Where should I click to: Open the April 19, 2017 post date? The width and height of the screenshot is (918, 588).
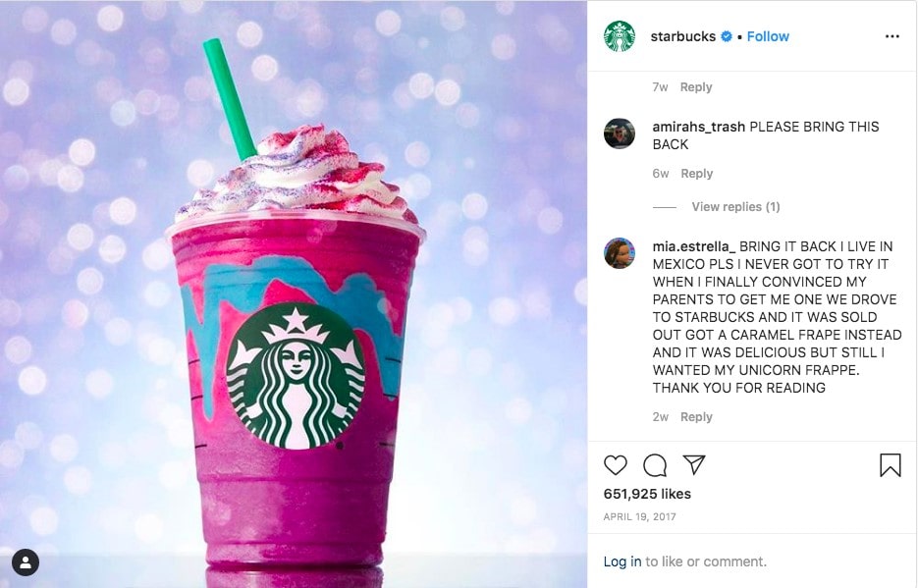[639, 516]
